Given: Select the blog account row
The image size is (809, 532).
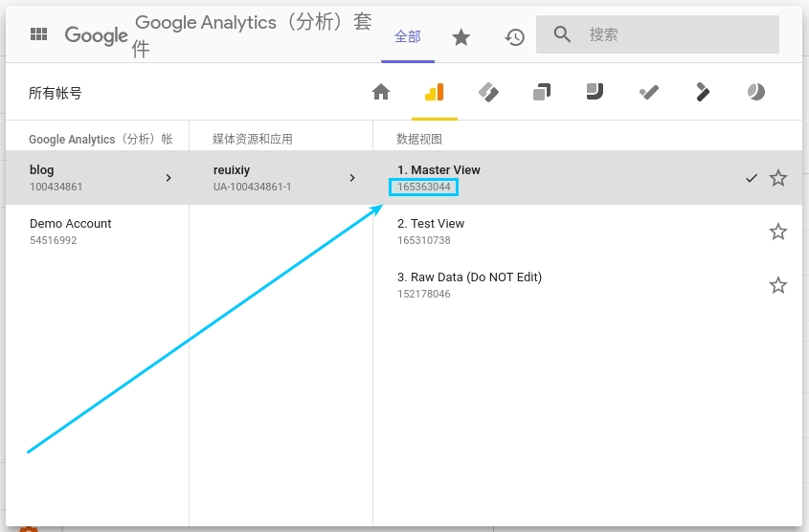Looking at the screenshot, I should tap(98, 178).
